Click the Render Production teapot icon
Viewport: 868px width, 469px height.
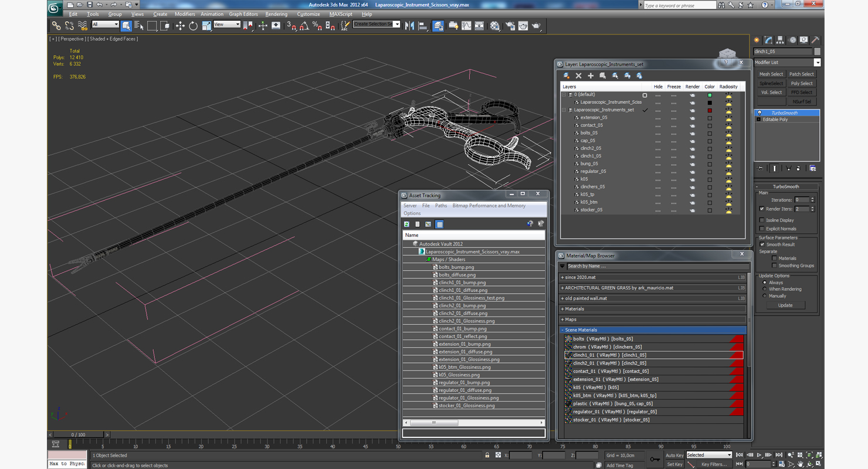[x=536, y=26]
